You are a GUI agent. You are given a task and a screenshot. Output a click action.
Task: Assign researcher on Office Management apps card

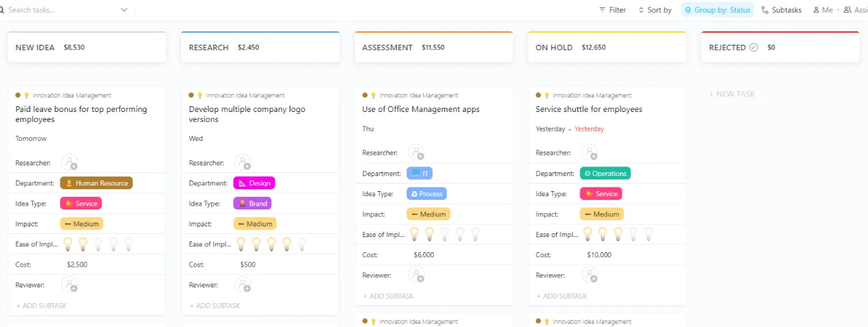click(416, 152)
